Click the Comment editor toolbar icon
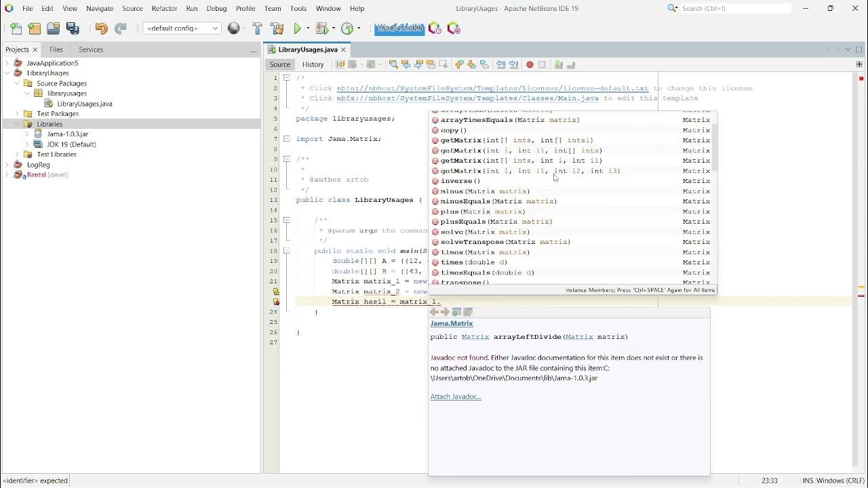Image resolution: width=868 pixels, height=488 pixels. [x=559, y=64]
